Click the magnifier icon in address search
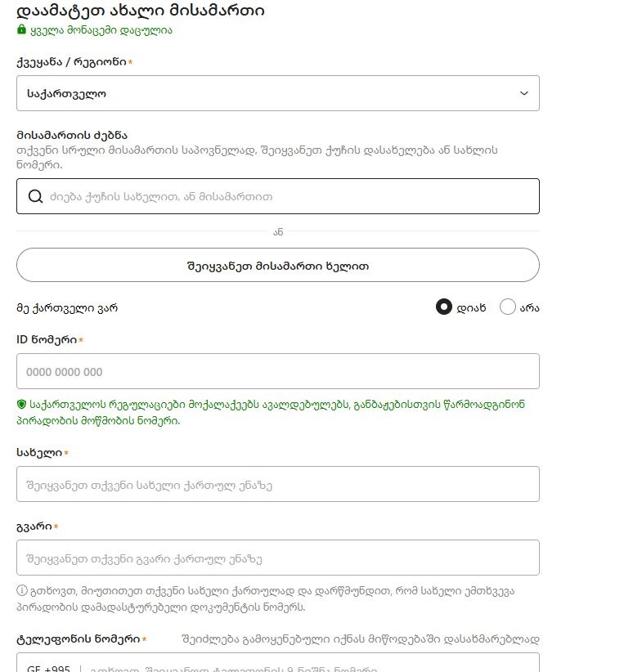Screen dimensions: 642x672 35,197
